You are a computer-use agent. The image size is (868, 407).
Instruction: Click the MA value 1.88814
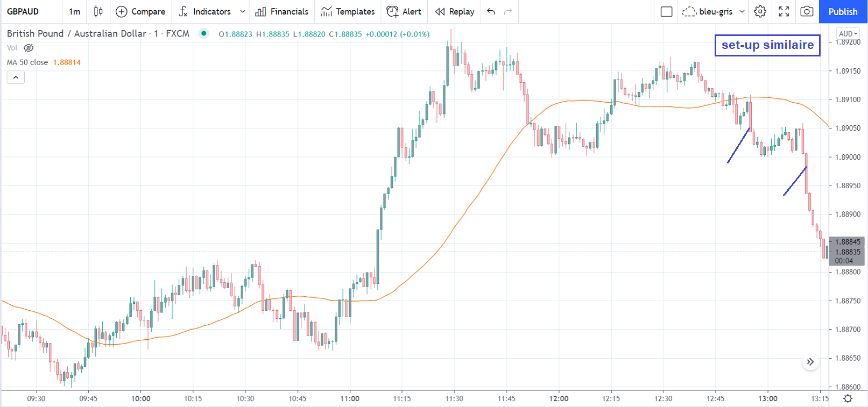[x=67, y=62]
